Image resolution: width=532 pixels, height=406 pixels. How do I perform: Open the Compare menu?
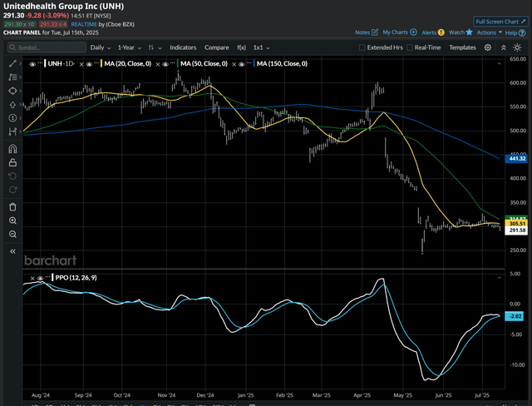click(x=216, y=47)
